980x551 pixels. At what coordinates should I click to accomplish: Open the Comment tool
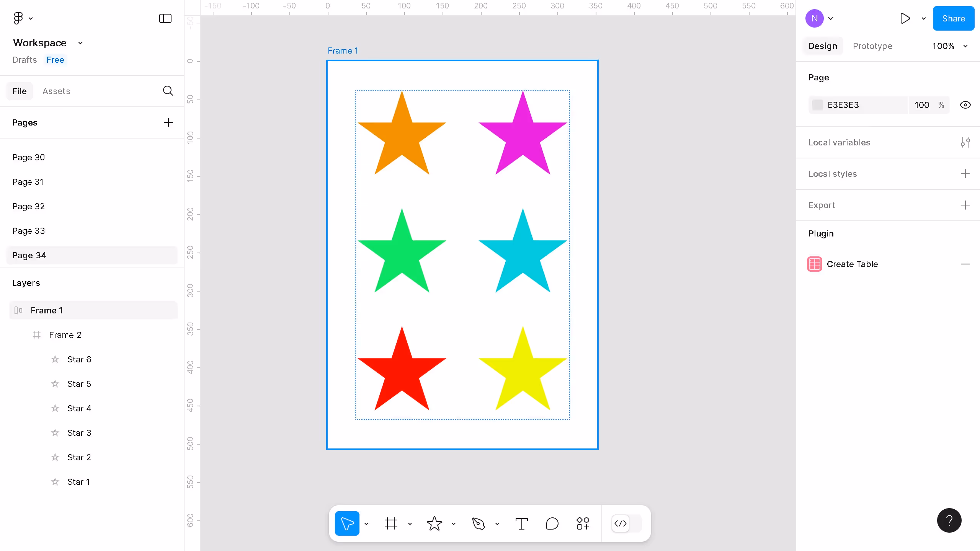(552, 523)
